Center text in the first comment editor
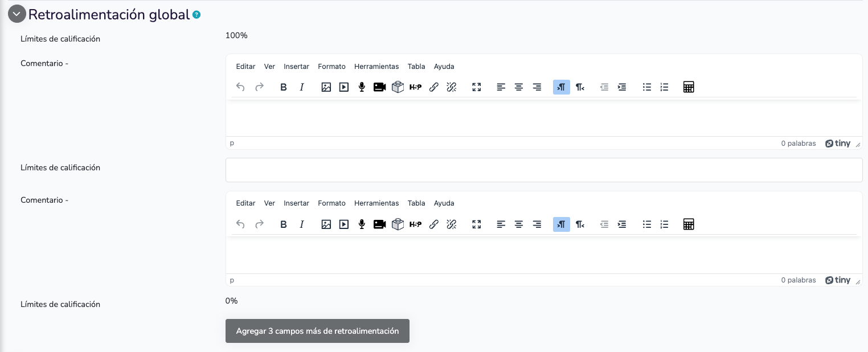Screen dimensions: 868x352 [519, 87]
